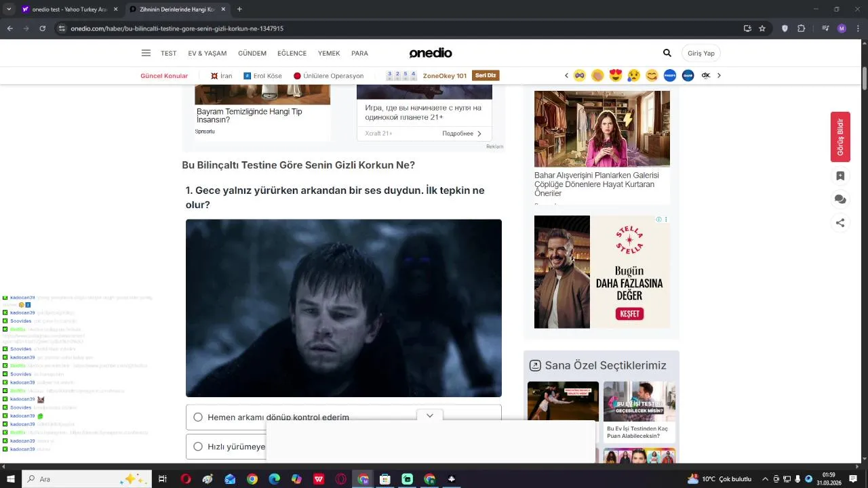Select the 'Hızlı yürümeye' radio option

pyautogui.click(x=198, y=447)
